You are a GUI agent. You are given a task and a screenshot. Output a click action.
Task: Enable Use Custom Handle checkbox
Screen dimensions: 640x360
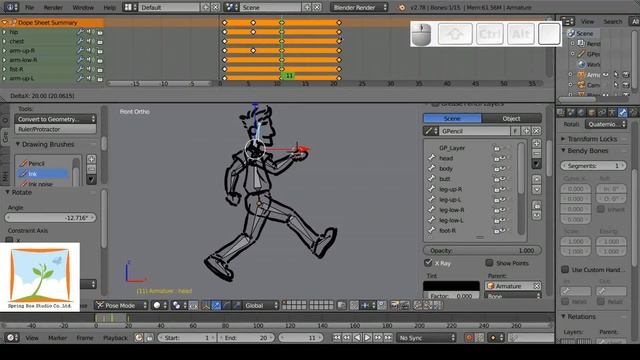565,269
